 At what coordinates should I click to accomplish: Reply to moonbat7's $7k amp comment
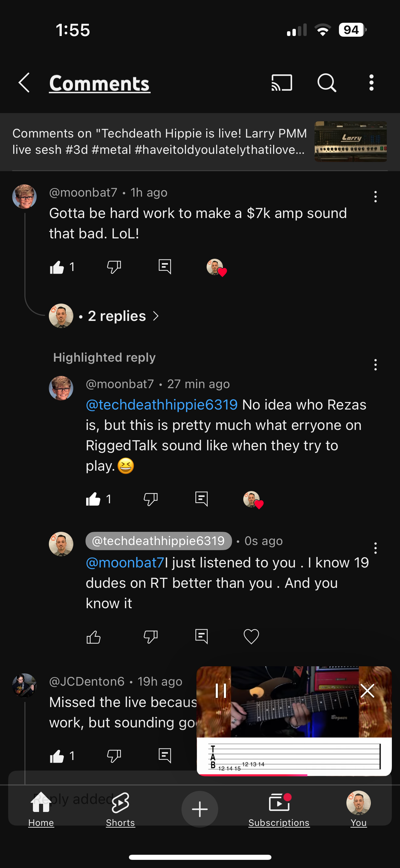point(165,267)
